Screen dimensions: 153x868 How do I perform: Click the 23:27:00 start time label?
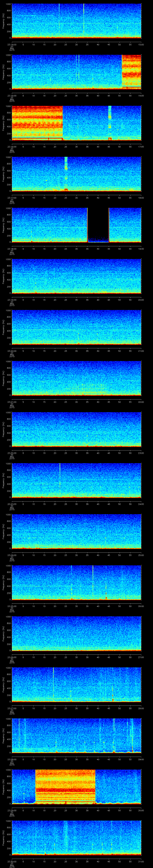tap(12, 708)
